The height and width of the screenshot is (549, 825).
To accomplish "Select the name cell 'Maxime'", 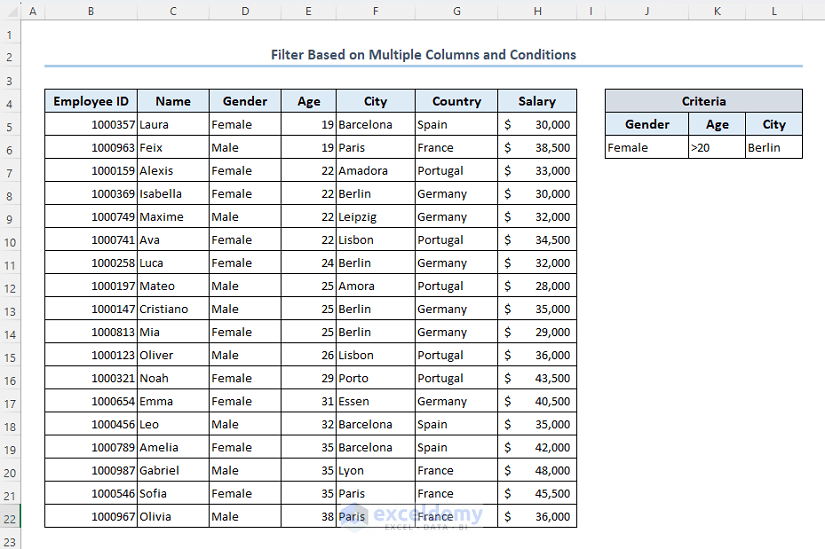I will pos(173,217).
